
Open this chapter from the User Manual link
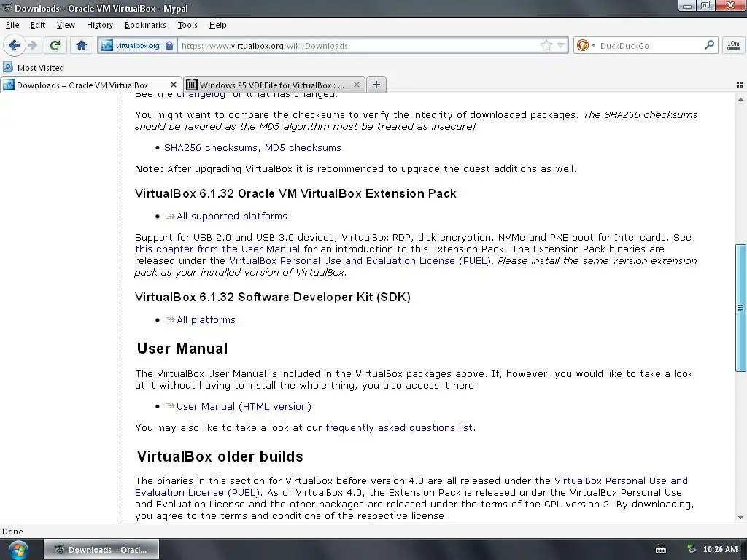(x=217, y=249)
